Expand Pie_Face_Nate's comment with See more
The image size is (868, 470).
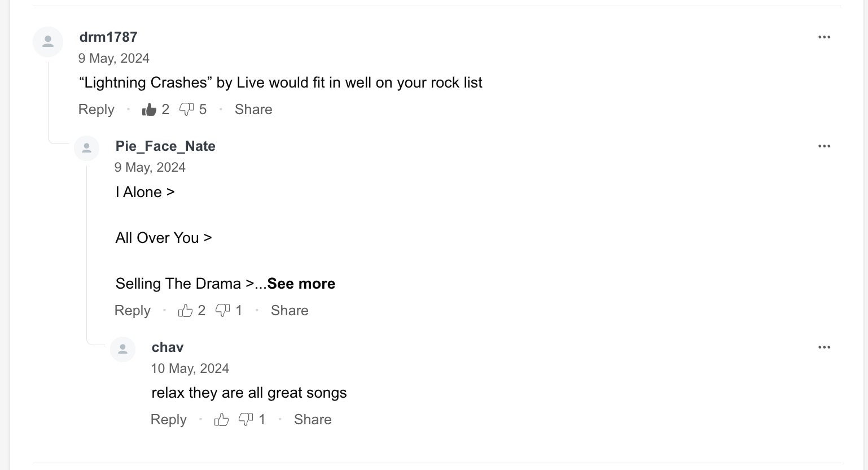(301, 284)
